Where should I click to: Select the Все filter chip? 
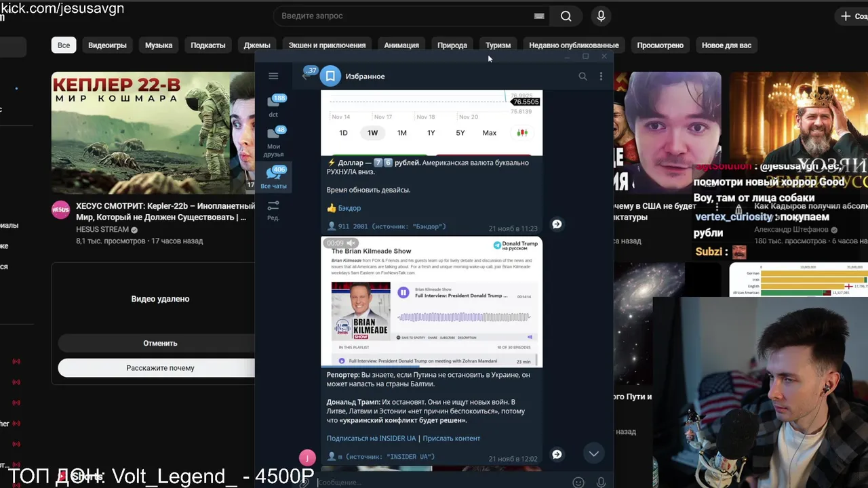pyautogui.click(x=64, y=45)
